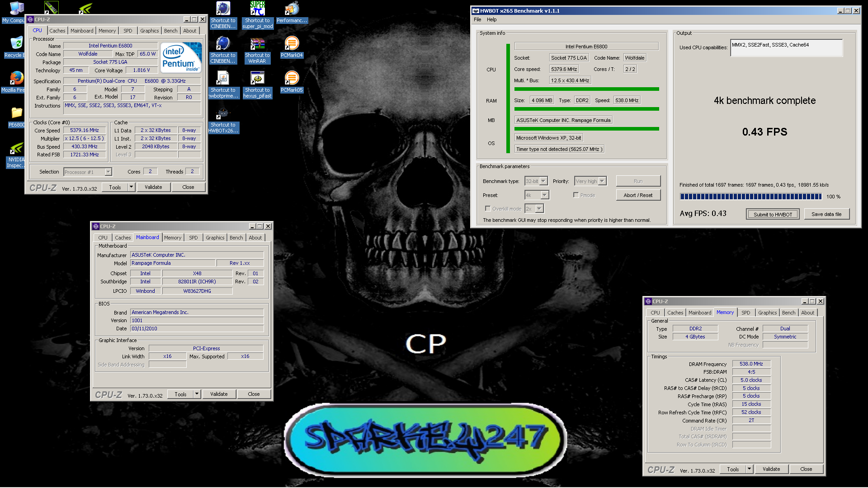Click the 100% benchmark progress bar
The image size is (868, 488).
pyautogui.click(x=751, y=197)
